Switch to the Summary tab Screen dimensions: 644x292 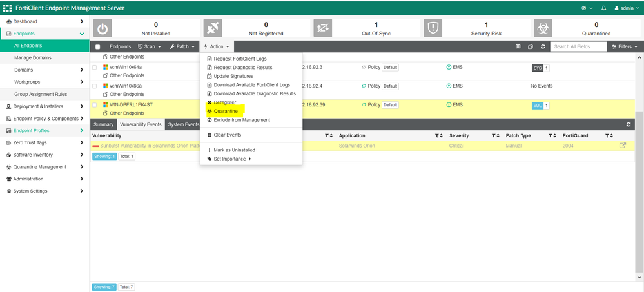(x=103, y=124)
